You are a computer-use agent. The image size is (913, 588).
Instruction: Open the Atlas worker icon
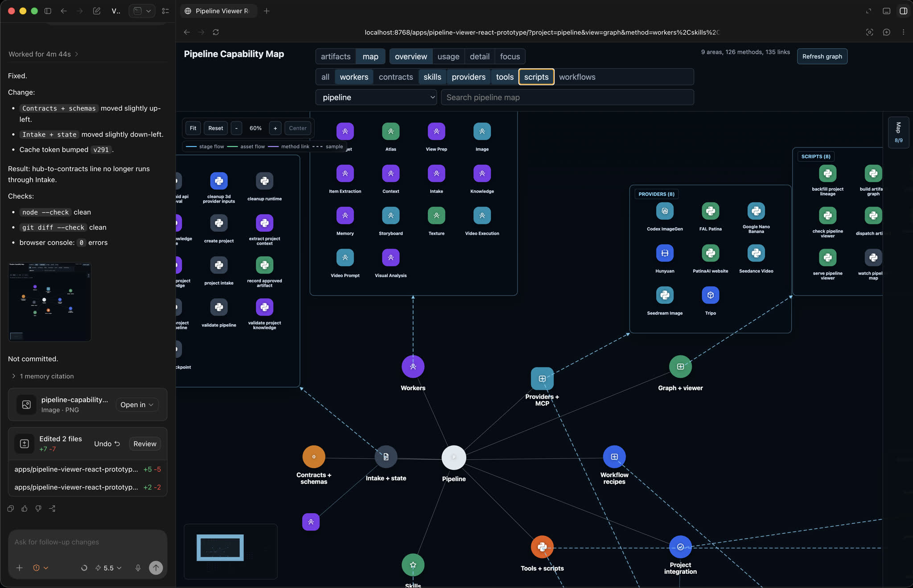pos(391,131)
